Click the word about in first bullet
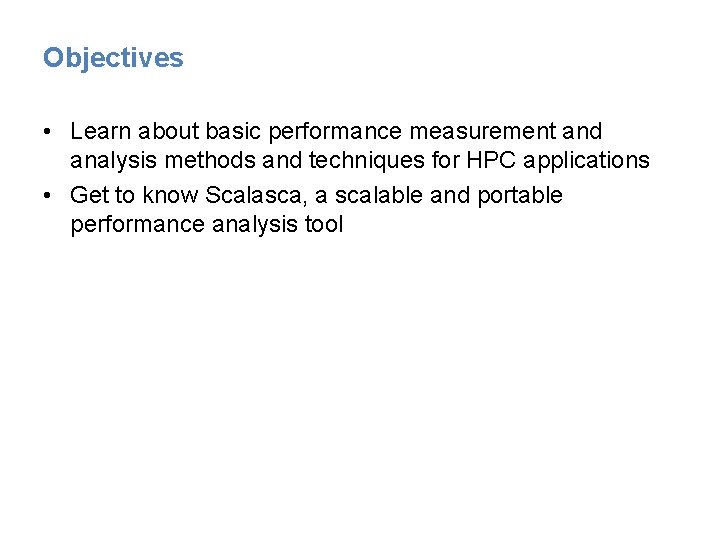 (x=169, y=131)
